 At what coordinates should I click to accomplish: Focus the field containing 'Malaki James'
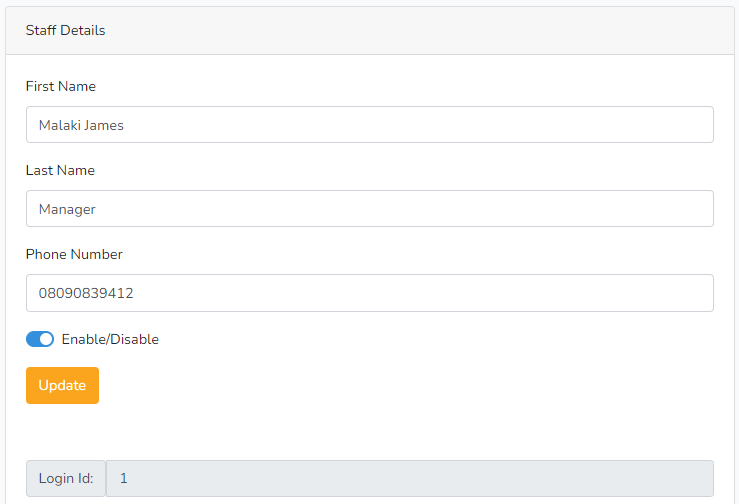pos(369,125)
